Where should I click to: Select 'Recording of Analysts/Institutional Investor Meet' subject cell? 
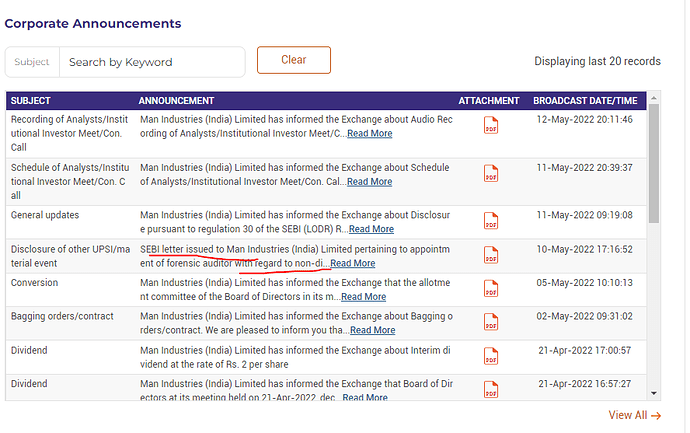[69, 133]
